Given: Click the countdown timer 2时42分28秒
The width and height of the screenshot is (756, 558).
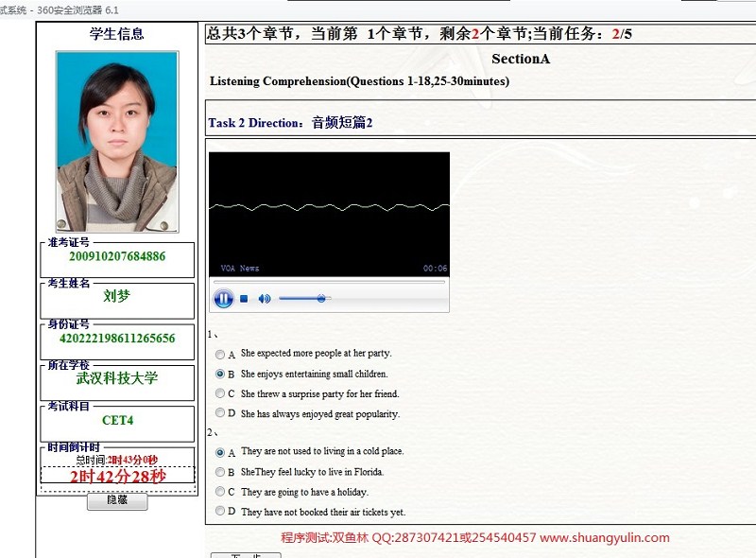Looking at the screenshot, I should point(117,477).
